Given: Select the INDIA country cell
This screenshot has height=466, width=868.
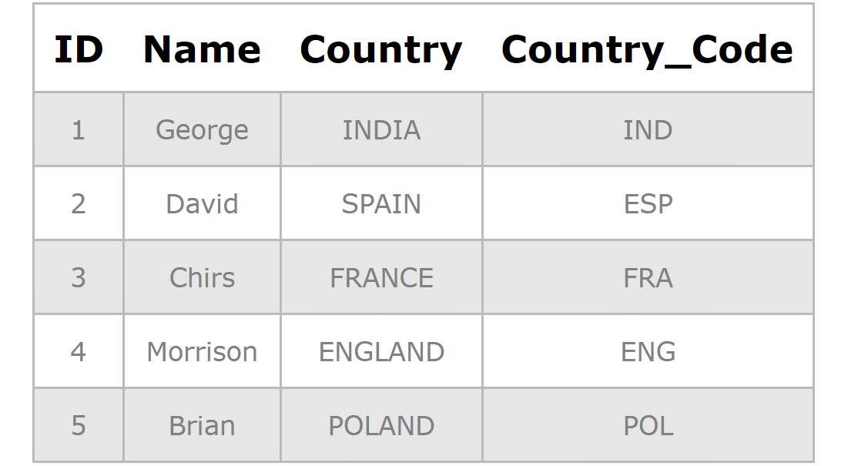Looking at the screenshot, I should pyautogui.click(x=381, y=129).
